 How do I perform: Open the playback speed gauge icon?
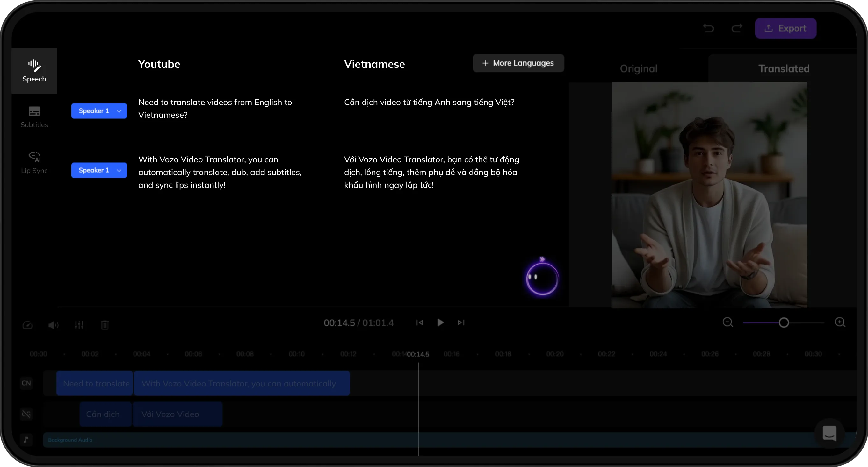pos(27,325)
